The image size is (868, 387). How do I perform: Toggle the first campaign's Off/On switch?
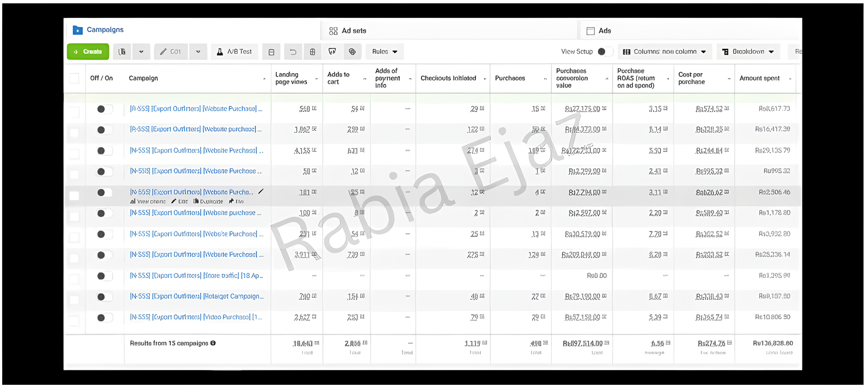104,109
